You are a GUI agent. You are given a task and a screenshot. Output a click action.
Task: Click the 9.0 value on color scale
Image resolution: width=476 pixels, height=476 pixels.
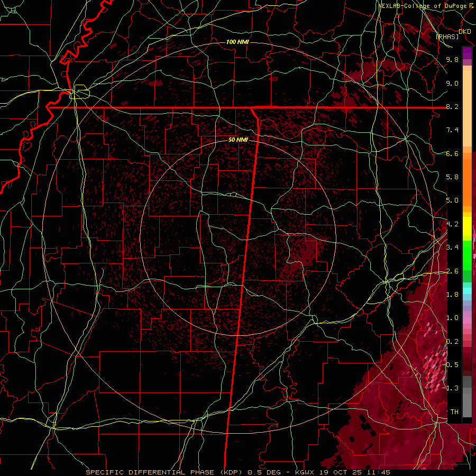tap(452, 83)
